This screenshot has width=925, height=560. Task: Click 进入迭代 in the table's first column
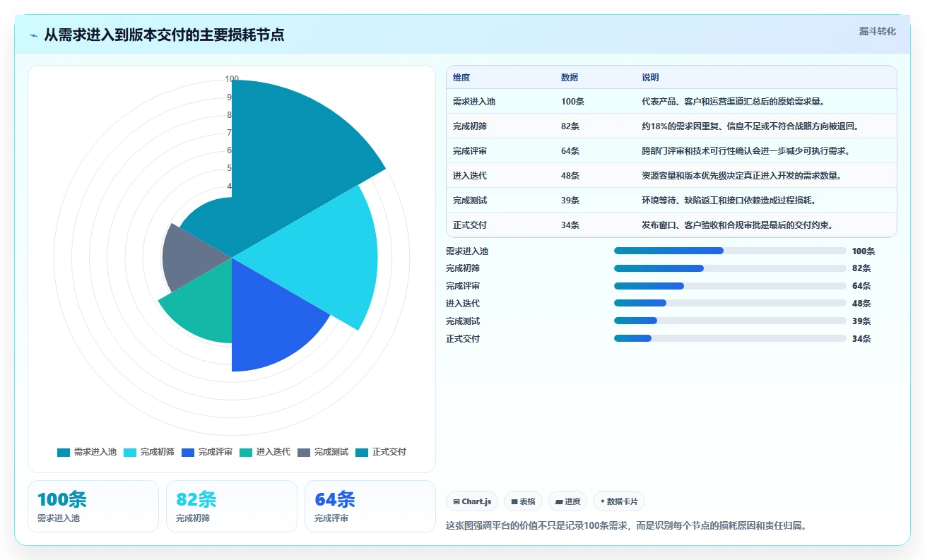coord(470,176)
